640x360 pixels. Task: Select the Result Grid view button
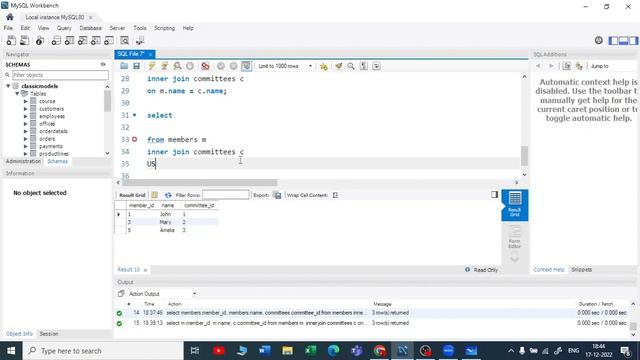514,205
